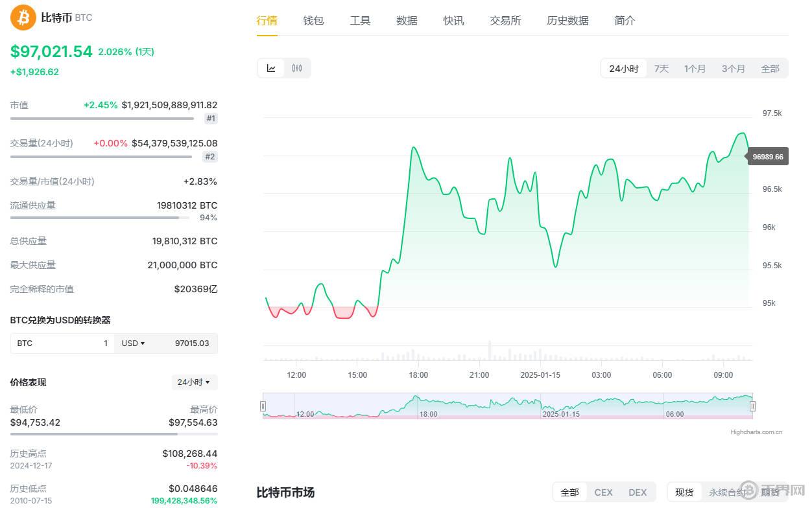Open the 24小时 price performance dropdown
The height and width of the screenshot is (508, 812).
[194, 382]
